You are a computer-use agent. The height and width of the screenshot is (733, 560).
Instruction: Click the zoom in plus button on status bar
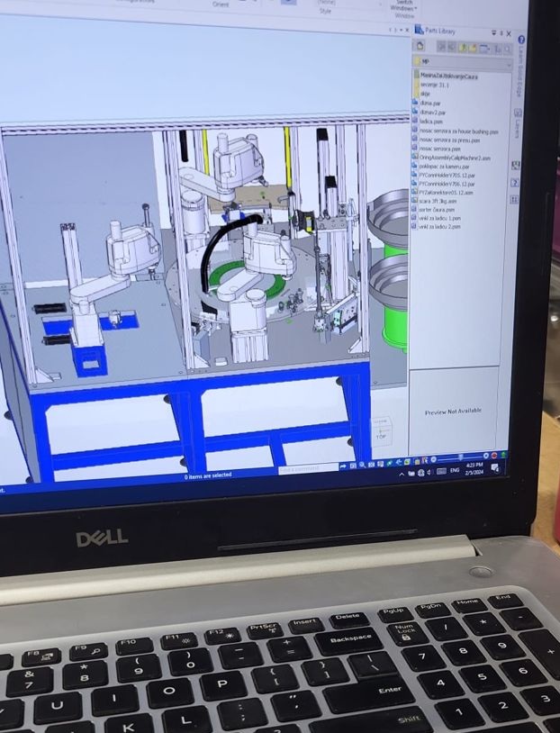pyautogui.click(x=485, y=456)
